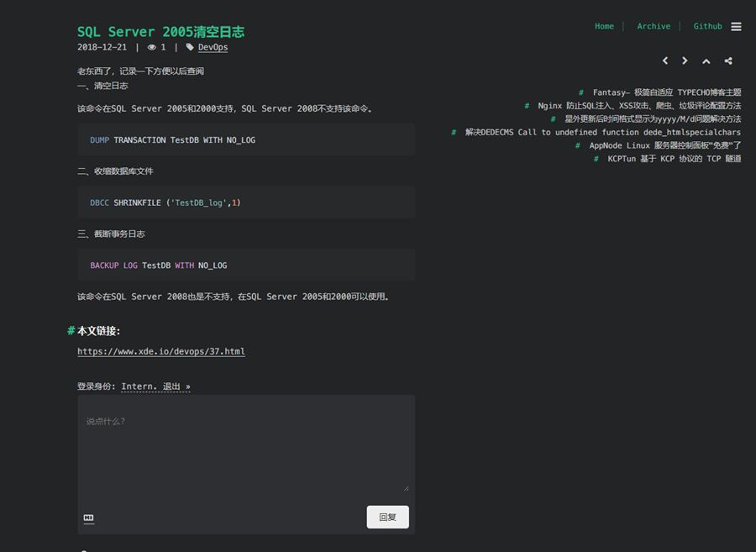Open the Home menu item
This screenshot has height=552, width=756.
tap(604, 26)
